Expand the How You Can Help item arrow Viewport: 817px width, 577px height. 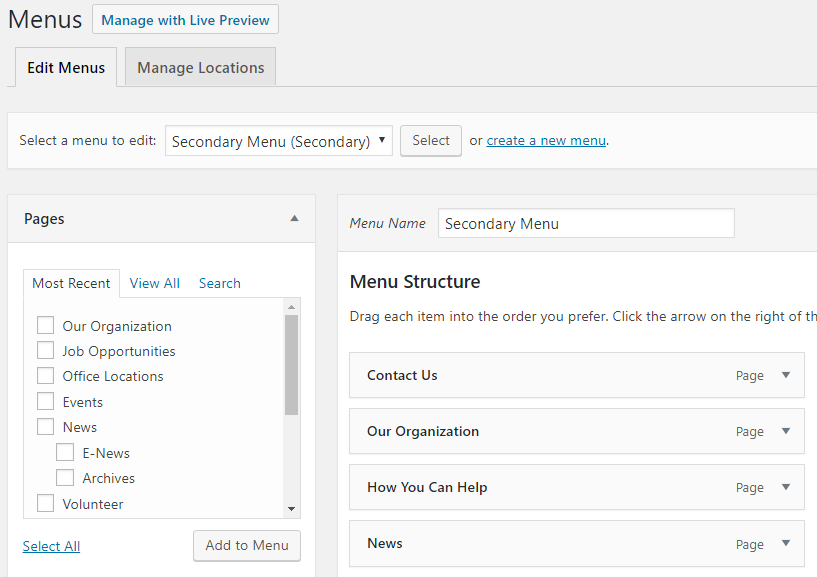[x=785, y=487]
